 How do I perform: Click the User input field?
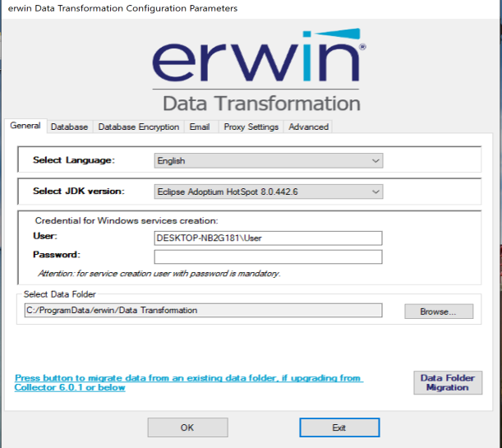[268, 238]
